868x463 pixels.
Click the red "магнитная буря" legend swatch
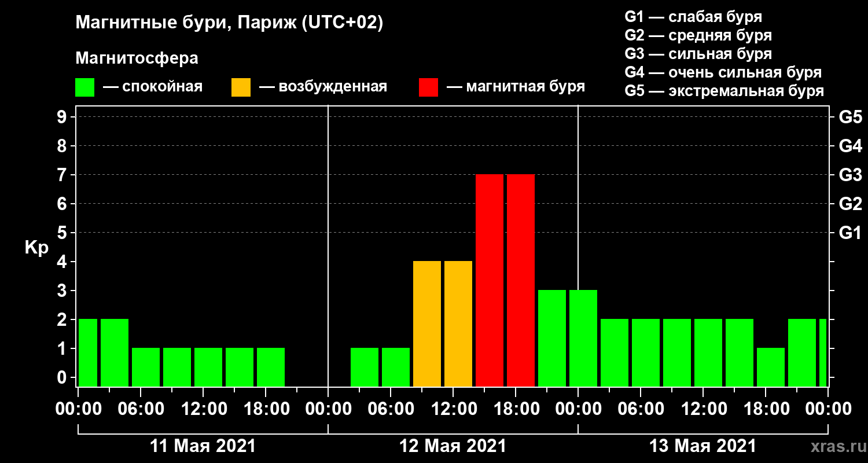pyautogui.click(x=428, y=87)
